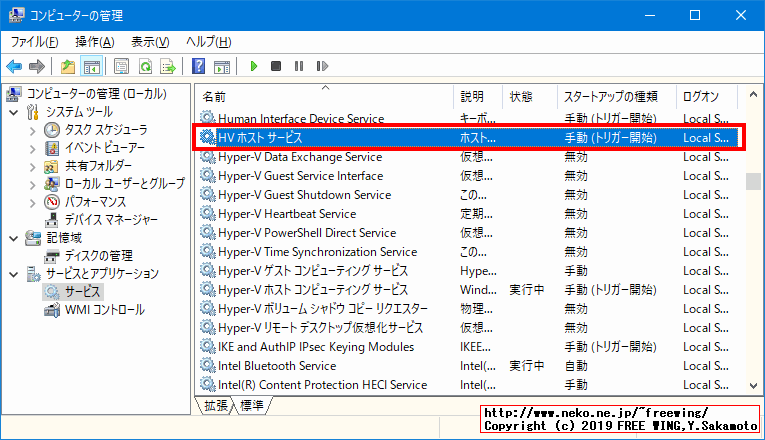Expand the 共有フォルダー node
765x440 pixels.
coord(32,167)
